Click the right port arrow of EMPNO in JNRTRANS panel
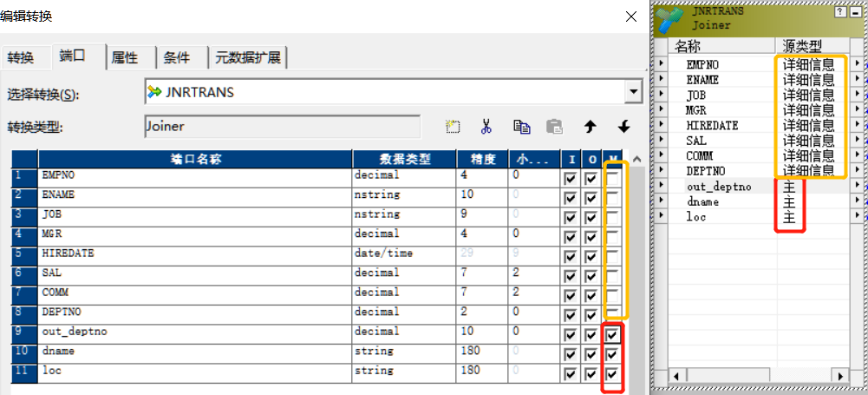 857,63
